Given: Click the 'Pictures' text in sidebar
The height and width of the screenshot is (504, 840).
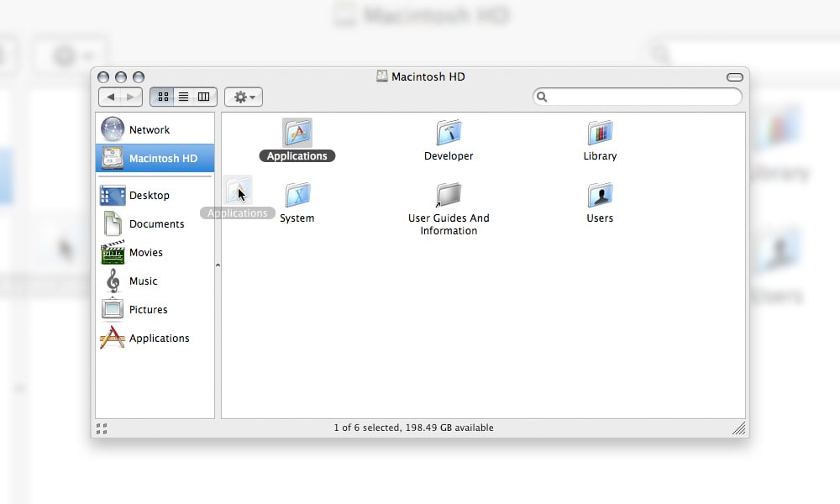Looking at the screenshot, I should [149, 310].
